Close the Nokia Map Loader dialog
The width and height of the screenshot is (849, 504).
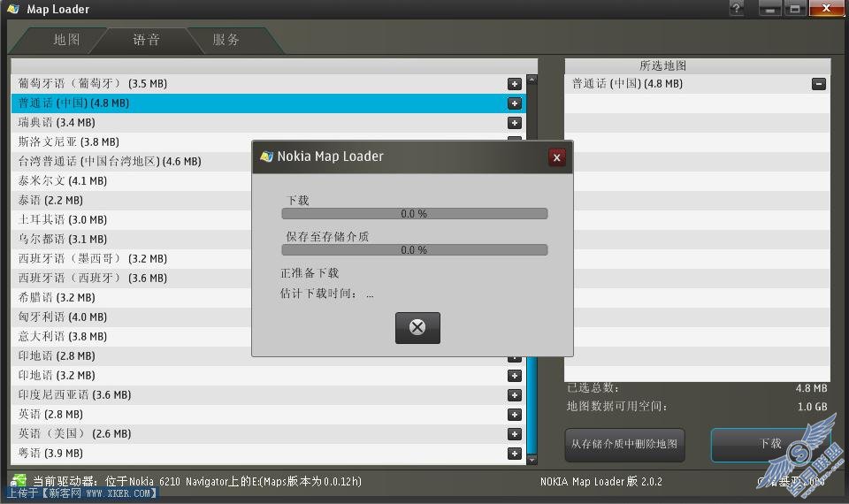[x=556, y=157]
